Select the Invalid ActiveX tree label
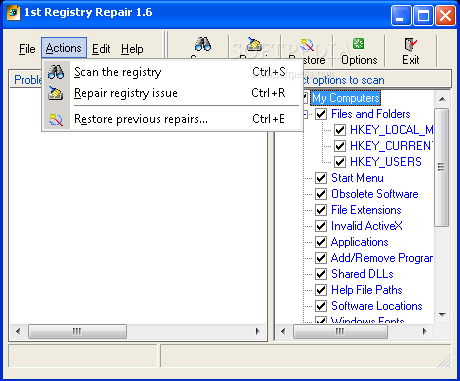Viewport: 460px width, 381px height. pos(367,226)
